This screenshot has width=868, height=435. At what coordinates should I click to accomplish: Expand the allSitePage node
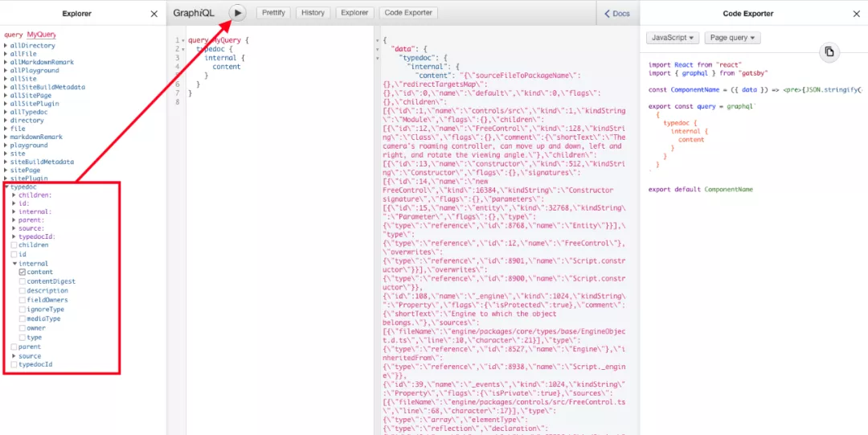(x=6, y=96)
